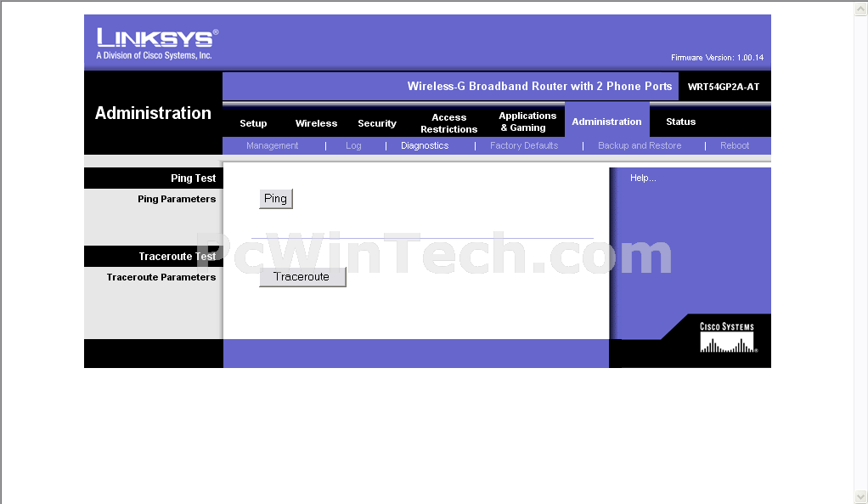Image resolution: width=868 pixels, height=504 pixels.
Task: Open the Security tab
Action: pyautogui.click(x=377, y=123)
